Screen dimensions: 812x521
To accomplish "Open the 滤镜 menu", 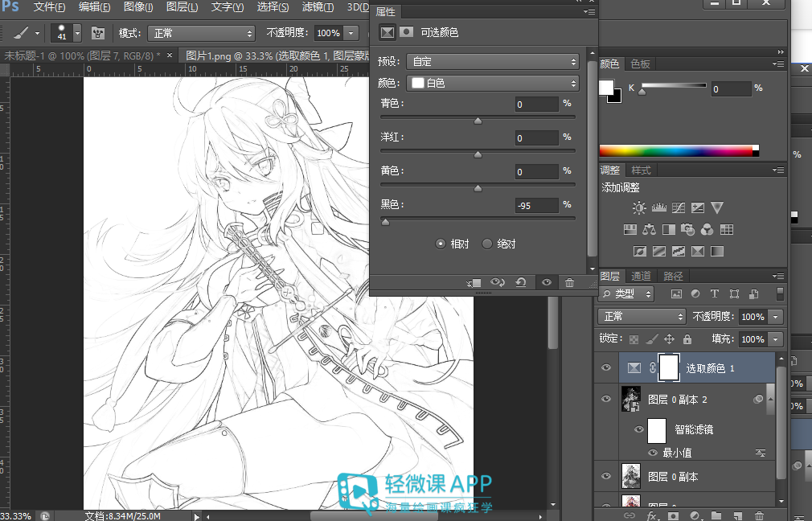I will pyautogui.click(x=318, y=7).
